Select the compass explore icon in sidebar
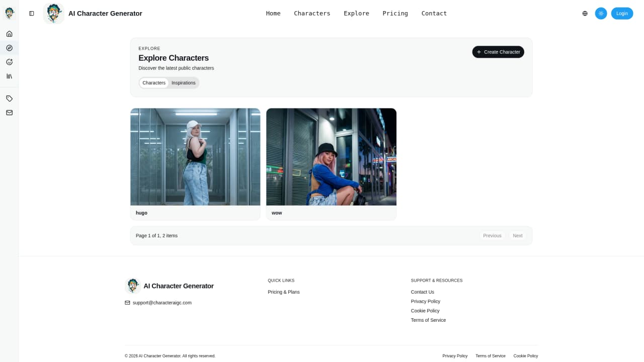 (9, 48)
